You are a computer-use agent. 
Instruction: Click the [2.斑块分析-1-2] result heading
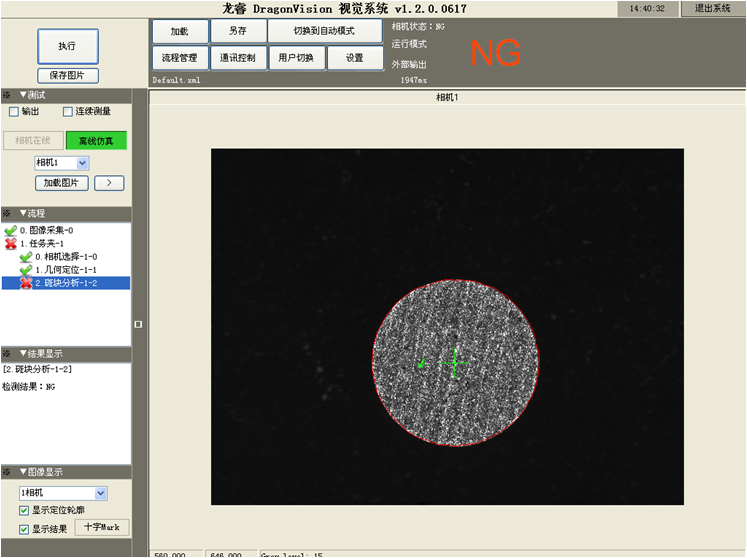pyautogui.click(x=37, y=369)
